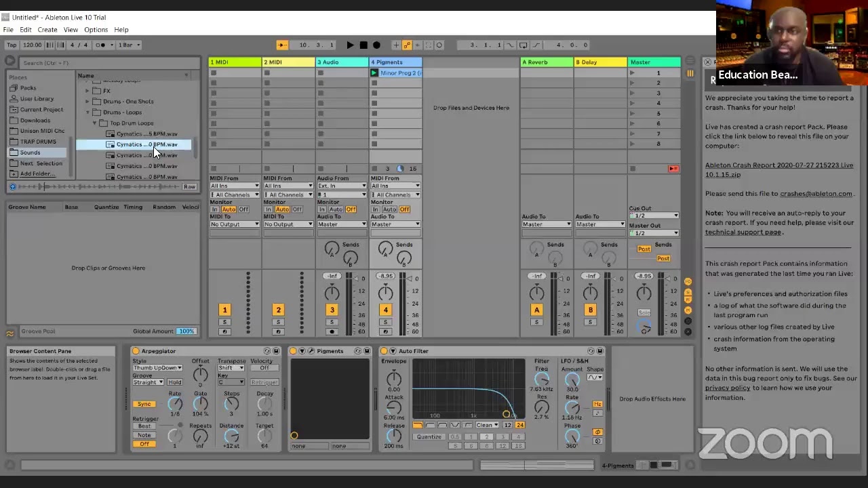Click Arpeggiator Hold button
The image size is (868, 488).
tap(174, 382)
